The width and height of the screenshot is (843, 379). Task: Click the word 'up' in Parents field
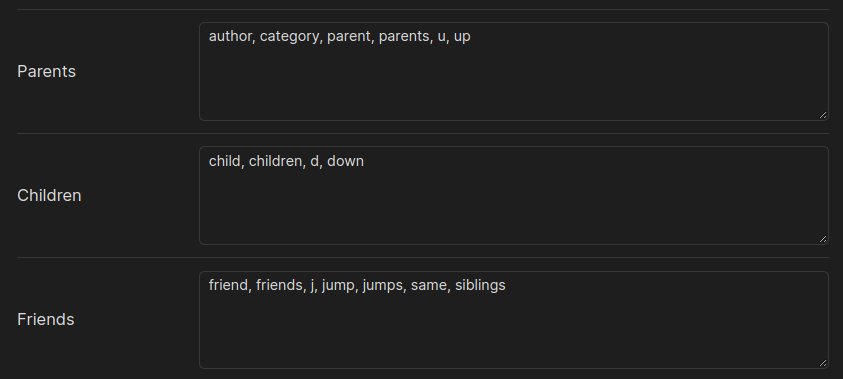[x=462, y=38]
